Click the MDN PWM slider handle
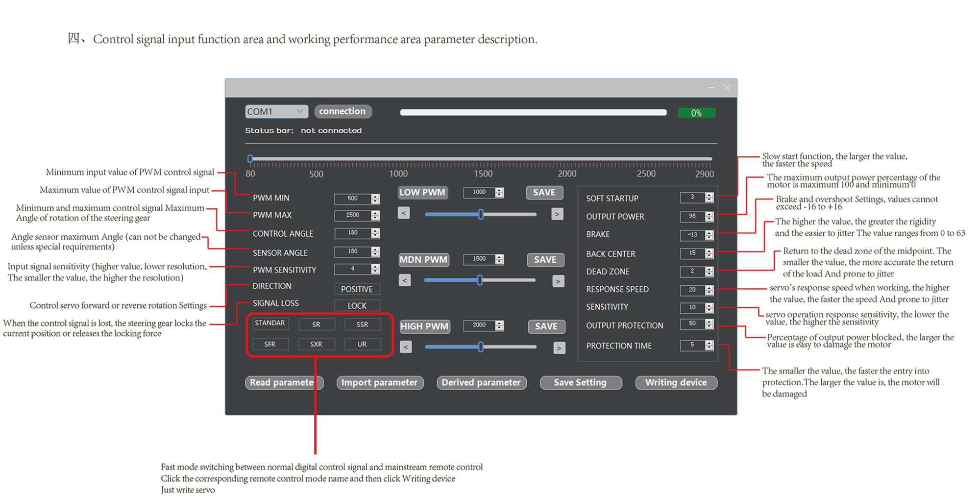 480,280
